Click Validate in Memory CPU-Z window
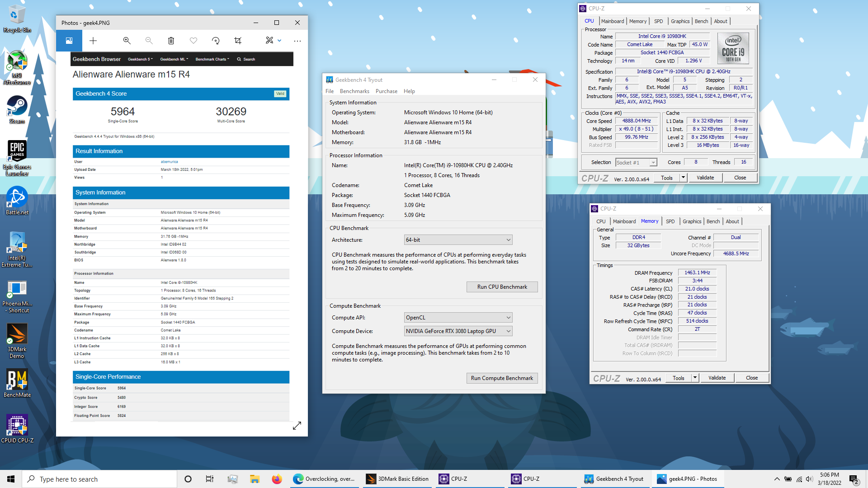The image size is (868, 488). point(717,378)
